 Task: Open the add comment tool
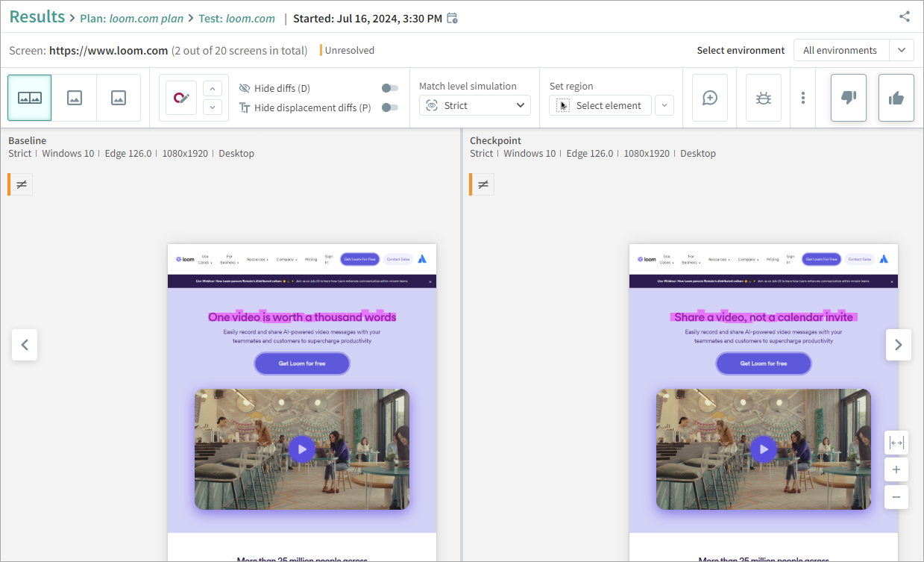[710, 98]
